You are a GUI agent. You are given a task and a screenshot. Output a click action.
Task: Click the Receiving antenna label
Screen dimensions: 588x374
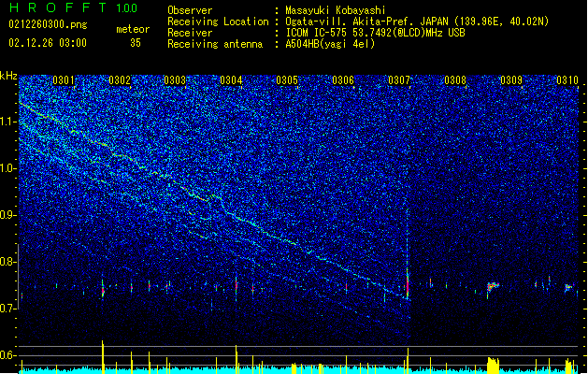pyautogui.click(x=215, y=44)
